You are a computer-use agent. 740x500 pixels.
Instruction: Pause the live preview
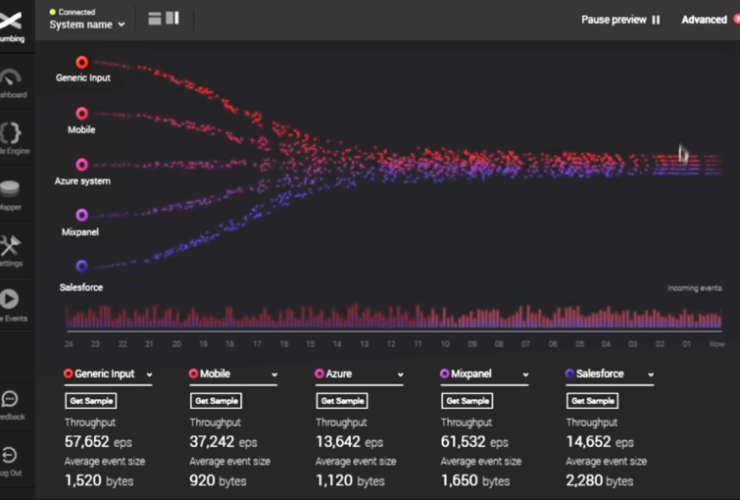coord(620,19)
